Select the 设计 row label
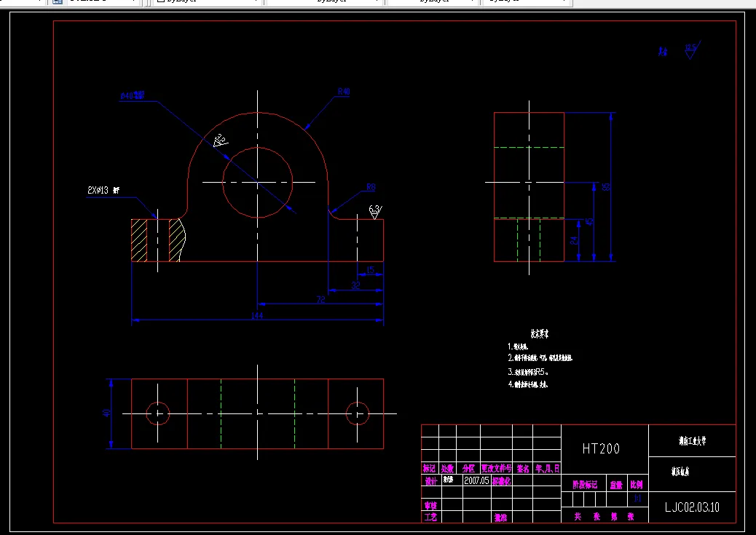Viewport: 756px width, 535px height. pyautogui.click(x=430, y=481)
